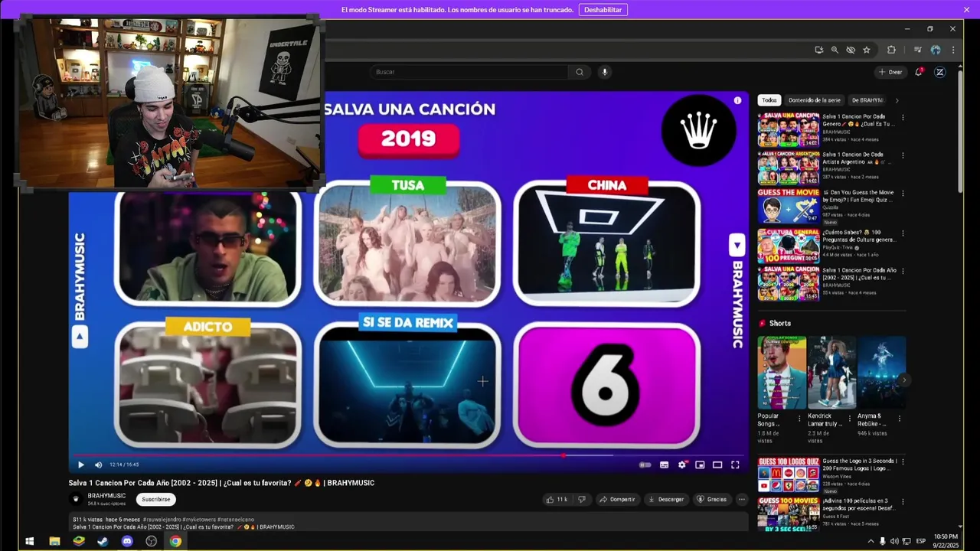Dislike the video with thumbs down

[x=582, y=499]
